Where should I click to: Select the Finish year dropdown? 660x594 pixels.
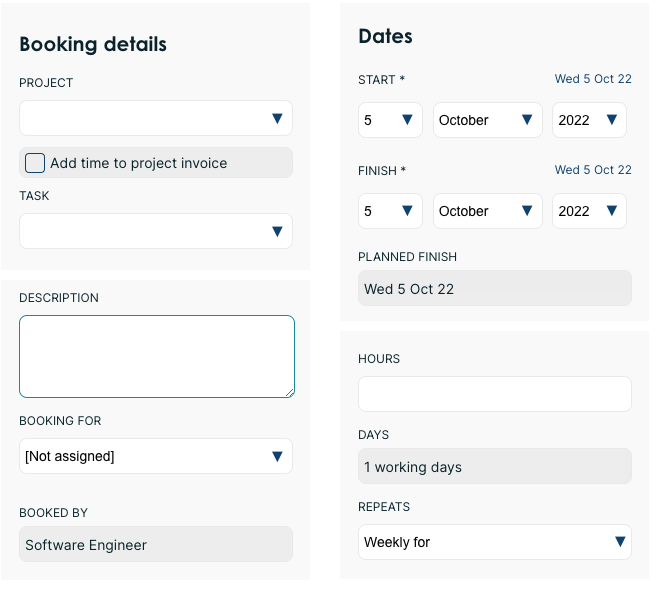588,211
